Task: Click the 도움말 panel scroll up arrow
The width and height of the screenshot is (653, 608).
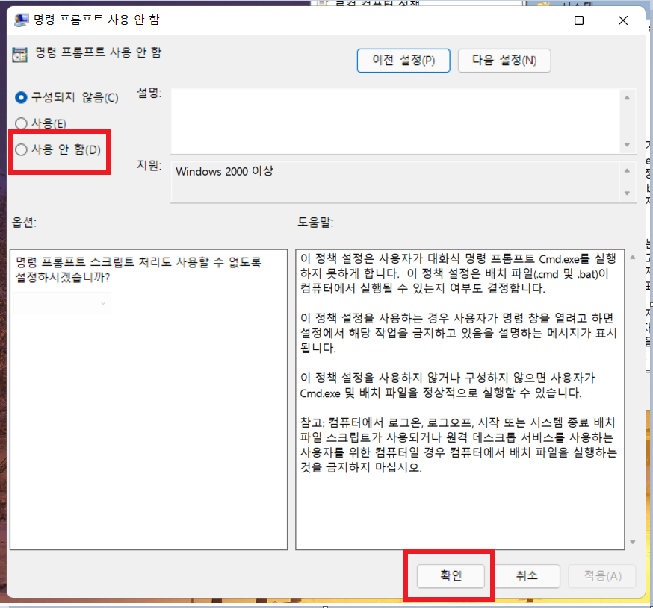Action: point(633,257)
